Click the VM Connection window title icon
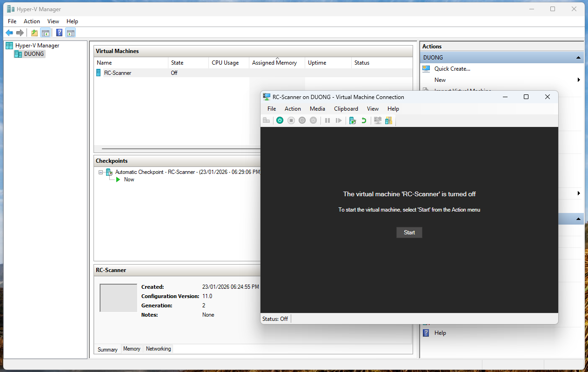Image resolution: width=588 pixels, height=372 pixels. (267, 97)
